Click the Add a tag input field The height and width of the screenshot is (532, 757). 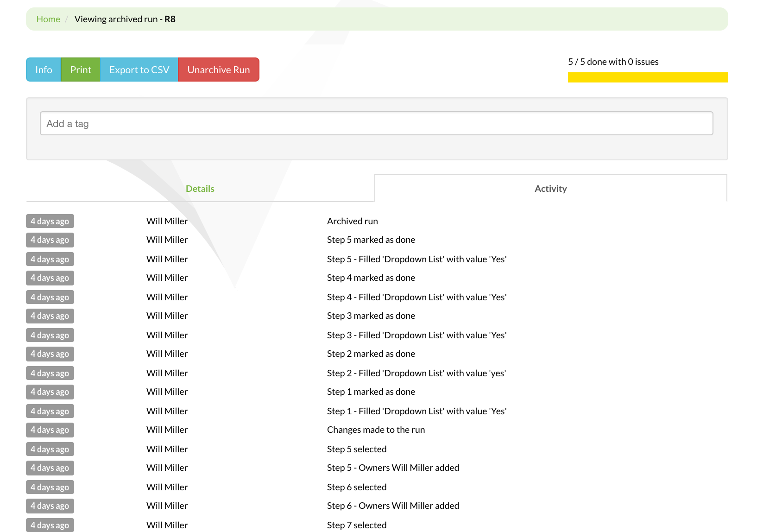coord(376,123)
